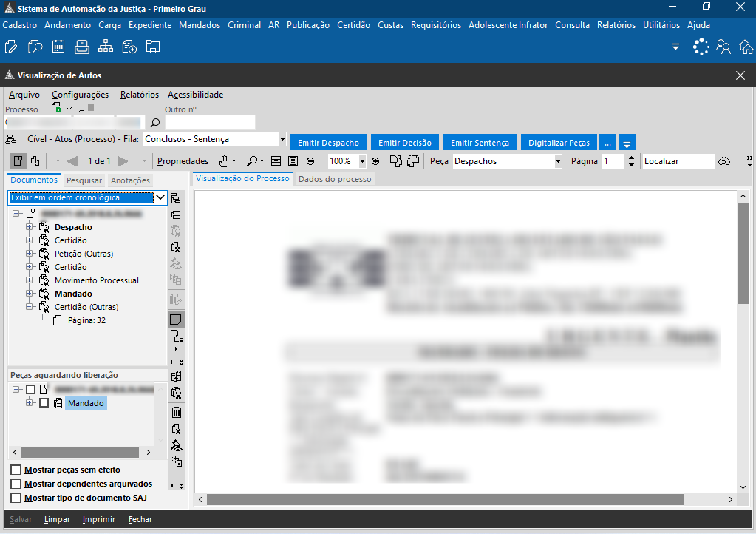Click the Emitir Sentença button

(x=480, y=143)
